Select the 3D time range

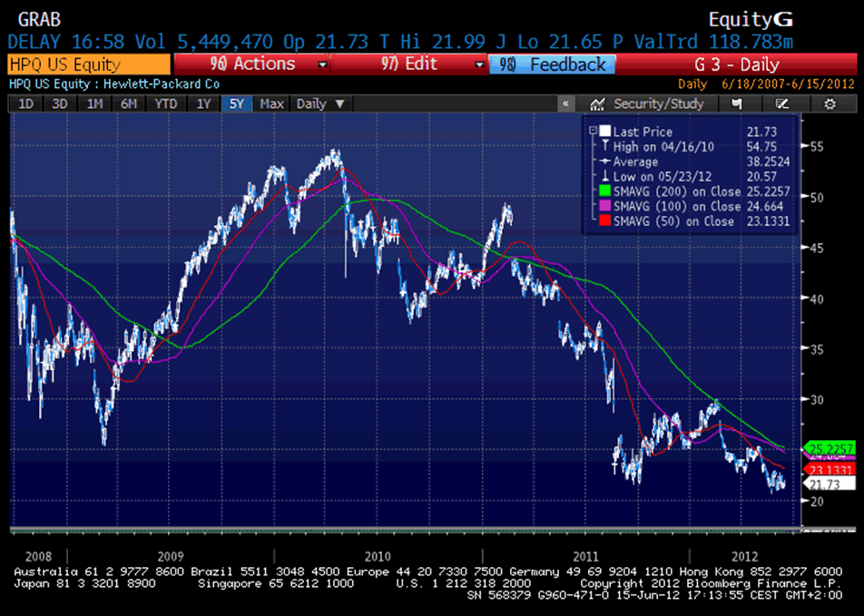(x=60, y=103)
